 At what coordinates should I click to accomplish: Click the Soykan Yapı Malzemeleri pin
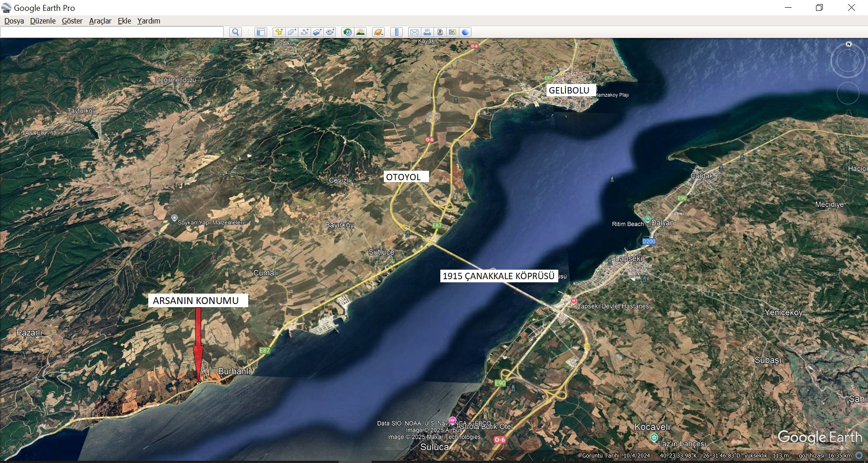click(175, 218)
